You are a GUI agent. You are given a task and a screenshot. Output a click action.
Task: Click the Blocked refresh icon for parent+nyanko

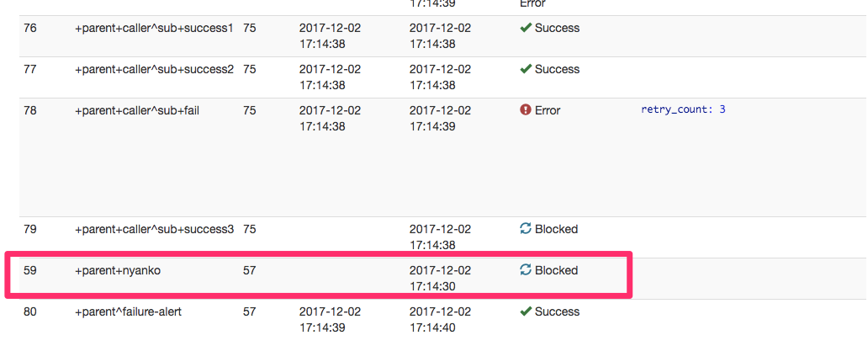pyautogui.click(x=526, y=270)
